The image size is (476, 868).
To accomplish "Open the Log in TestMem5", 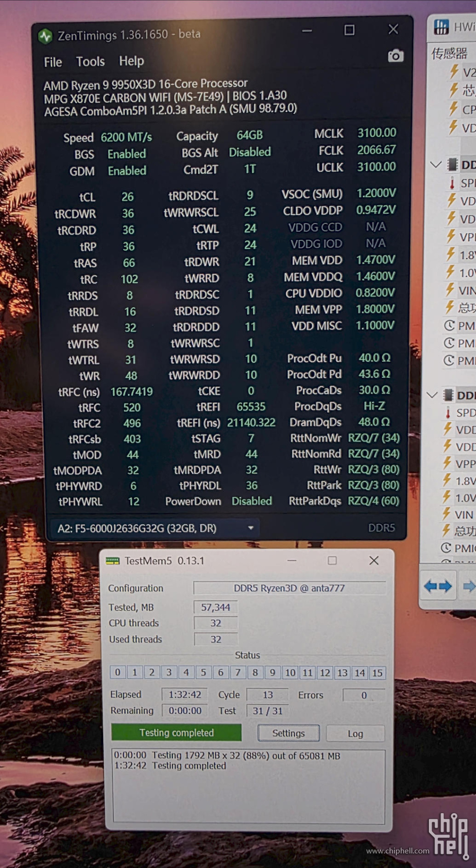I will coord(355,734).
